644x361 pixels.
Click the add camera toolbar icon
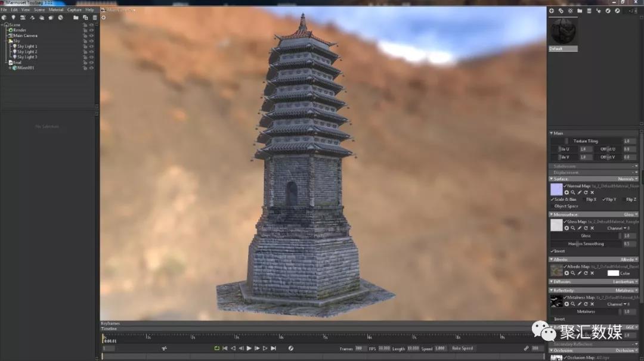point(23,17)
